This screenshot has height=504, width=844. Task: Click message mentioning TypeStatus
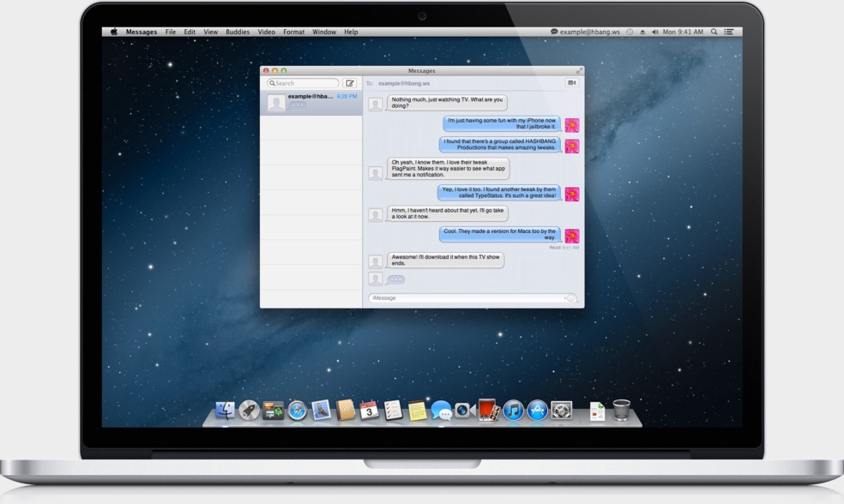tap(499, 193)
